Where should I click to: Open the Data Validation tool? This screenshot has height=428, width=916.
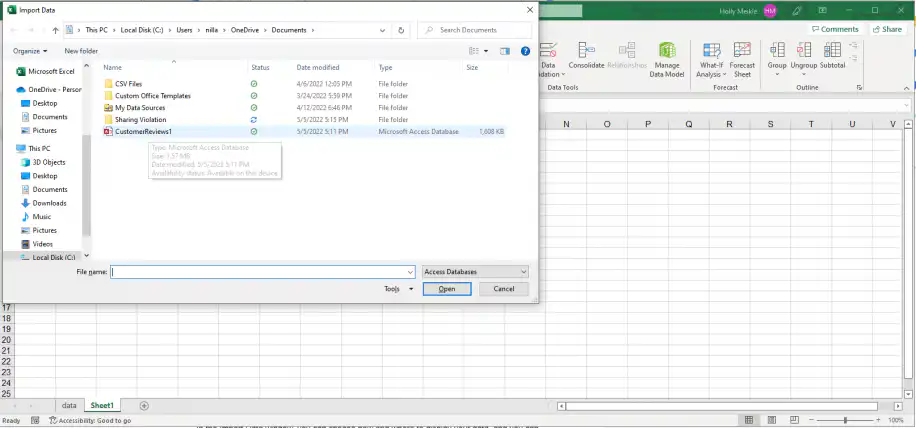[549, 60]
